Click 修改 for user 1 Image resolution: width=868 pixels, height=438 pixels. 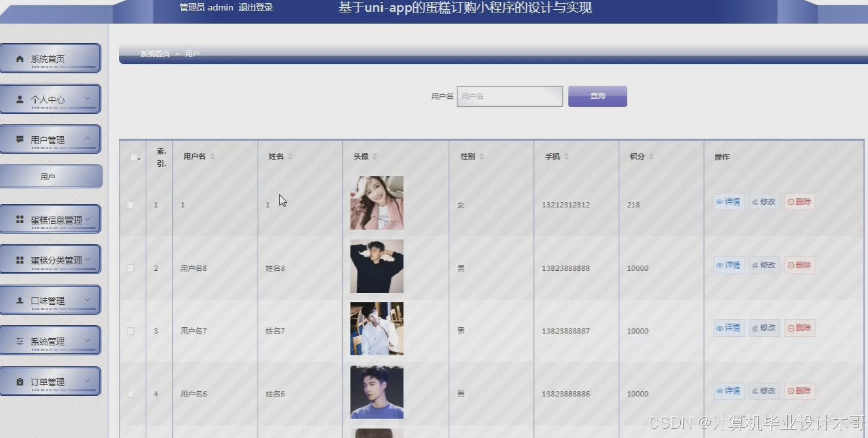point(764,202)
